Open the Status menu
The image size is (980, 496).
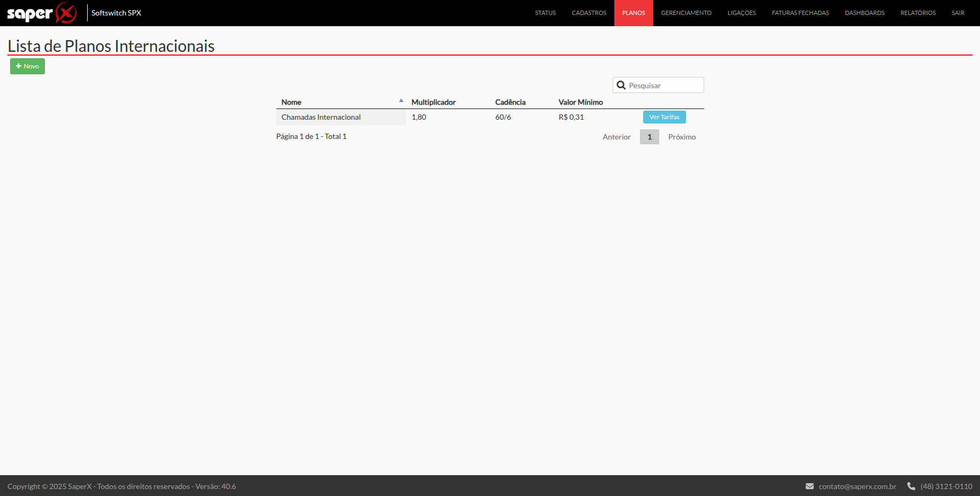545,13
